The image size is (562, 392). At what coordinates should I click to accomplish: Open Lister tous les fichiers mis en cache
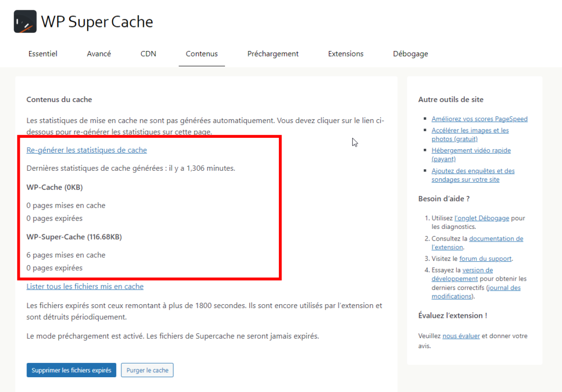coord(85,286)
